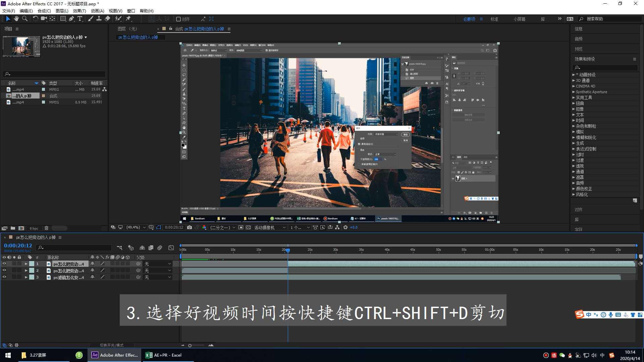Enable the 对齐 snapping checkbox

click(x=179, y=19)
